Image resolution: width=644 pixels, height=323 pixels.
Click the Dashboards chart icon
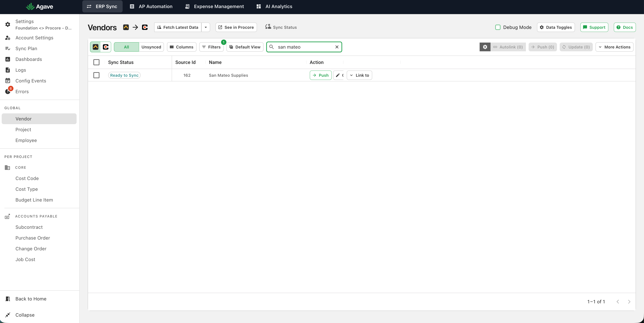8,59
